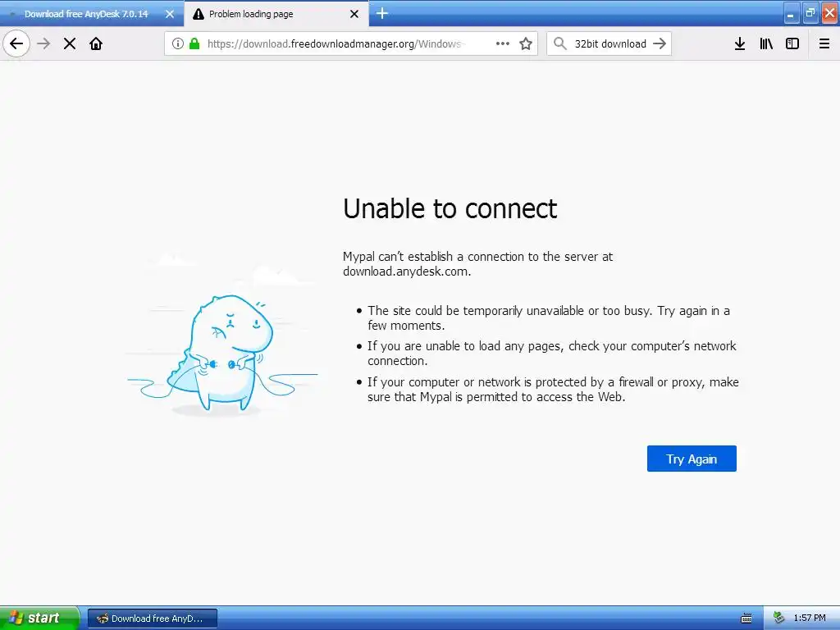
Task: Restore down the browser window
Action: tap(810, 13)
